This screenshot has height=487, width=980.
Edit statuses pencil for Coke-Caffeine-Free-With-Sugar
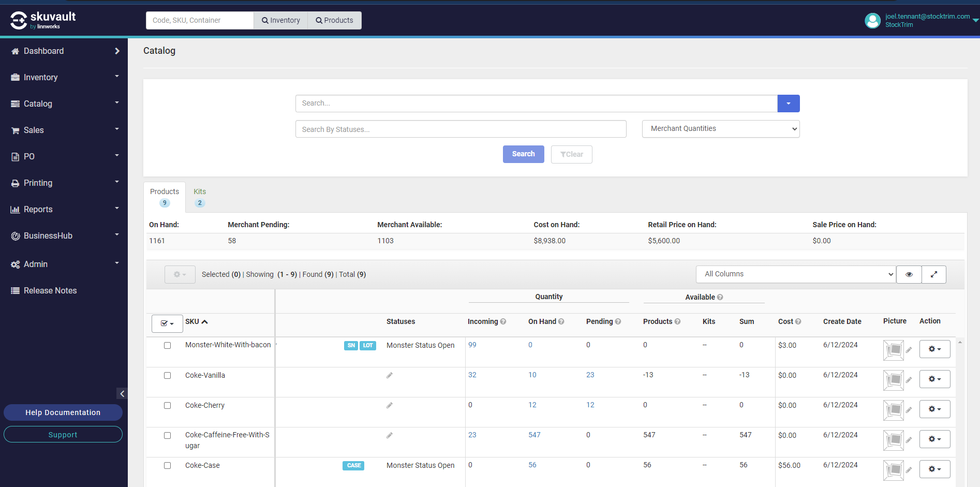(390, 435)
